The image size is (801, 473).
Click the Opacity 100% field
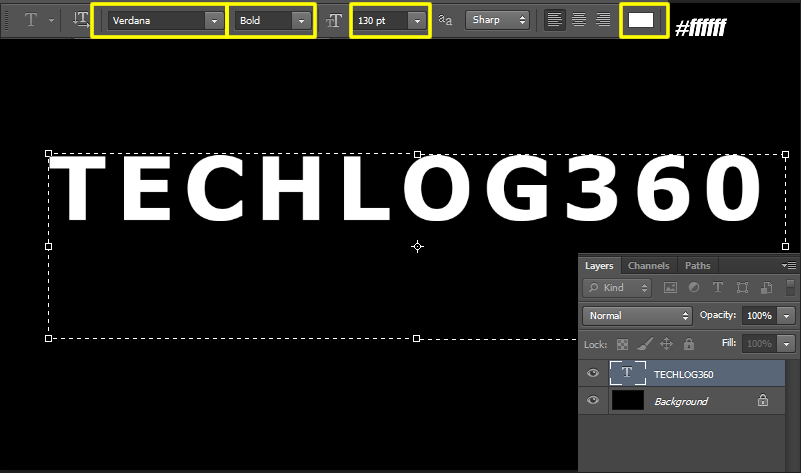coord(759,316)
